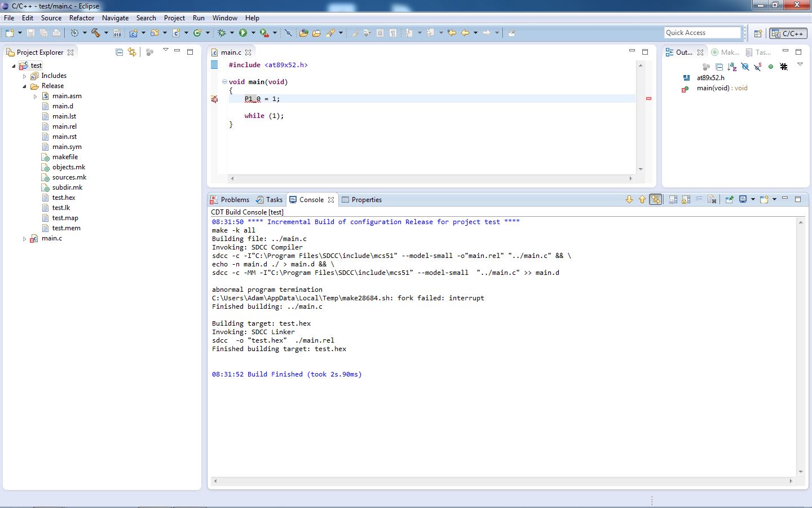Open the Run button dropdown arrow
Image resolution: width=812 pixels, height=508 pixels.
tap(253, 33)
